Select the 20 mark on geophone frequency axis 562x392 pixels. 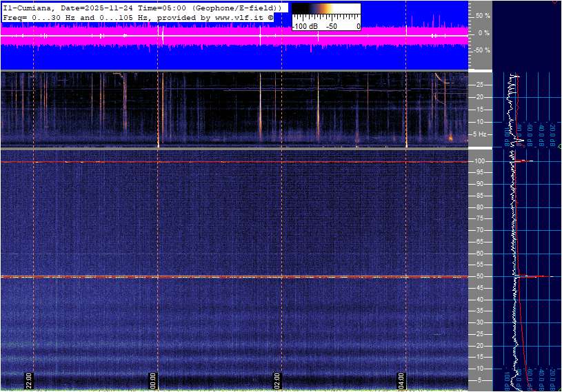(x=480, y=97)
